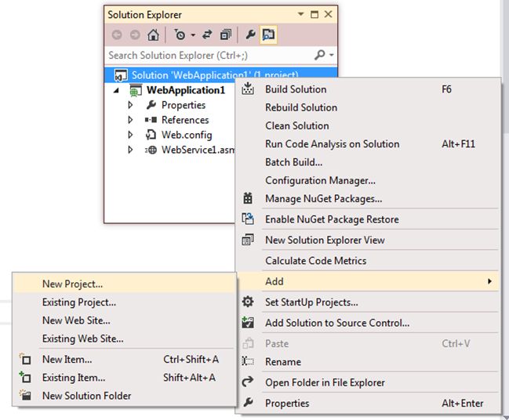The image size is (509, 420).
Task: Choose Rebuild Solution
Action: [x=368, y=107]
